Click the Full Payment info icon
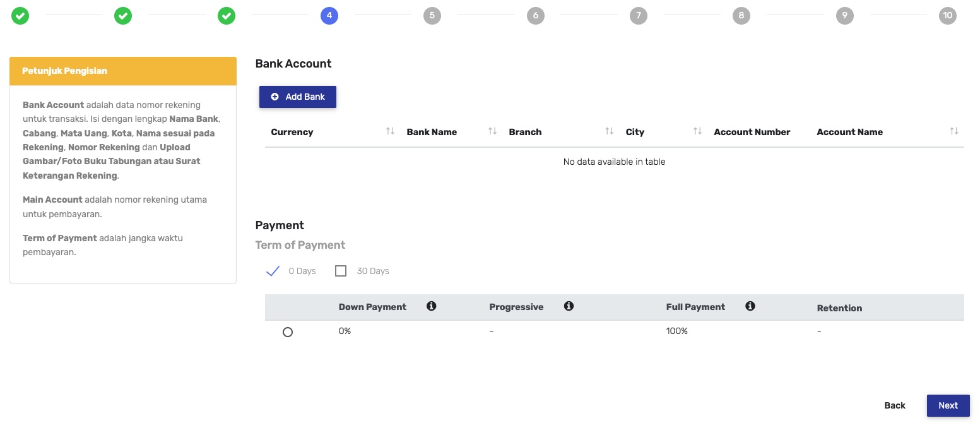 tap(750, 306)
